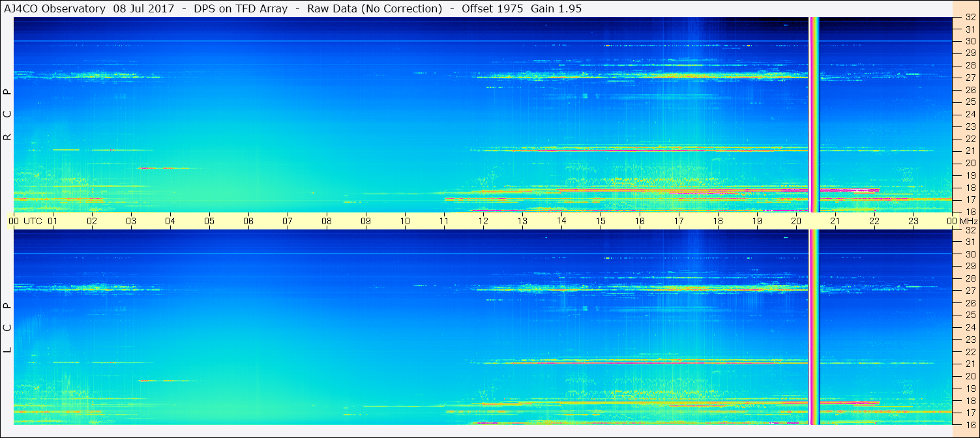Click hour '13' on the UTC time axis
This screenshot has width=980, height=438.
(522, 221)
